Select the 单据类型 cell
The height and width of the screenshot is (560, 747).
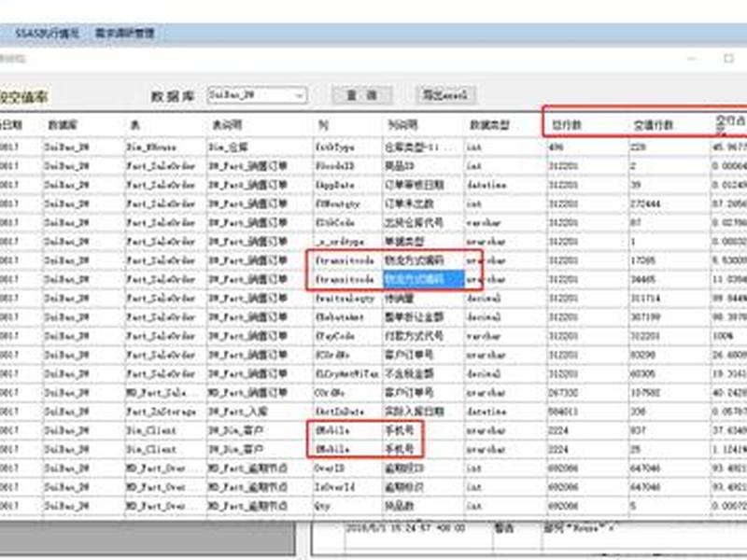424,242
